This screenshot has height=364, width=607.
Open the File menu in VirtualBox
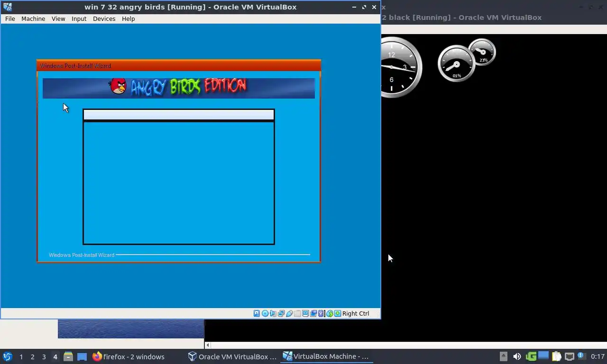point(10,18)
